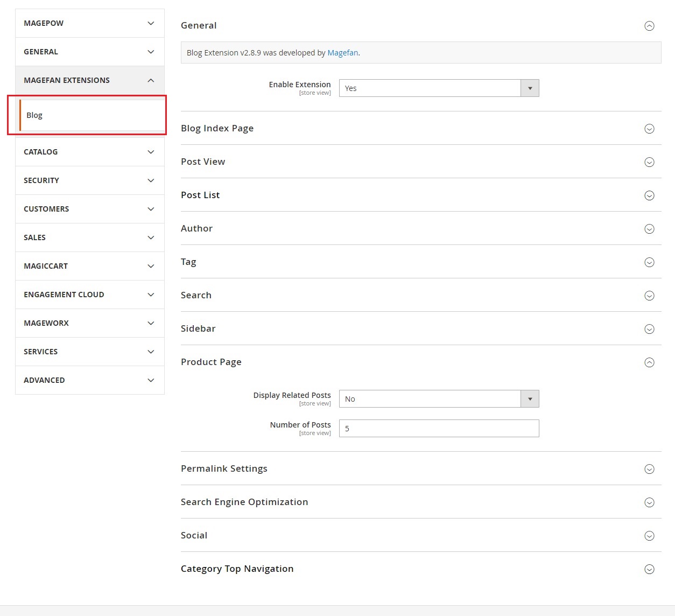Expand Permalink Settings circle icon
Image resolution: width=675 pixels, height=616 pixels.
pyautogui.click(x=649, y=469)
